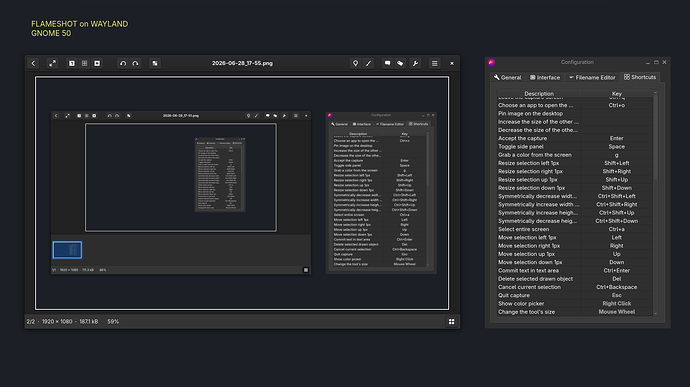Click the Flameshot logo in Configuration window
This screenshot has width=690, height=387.
pos(492,62)
